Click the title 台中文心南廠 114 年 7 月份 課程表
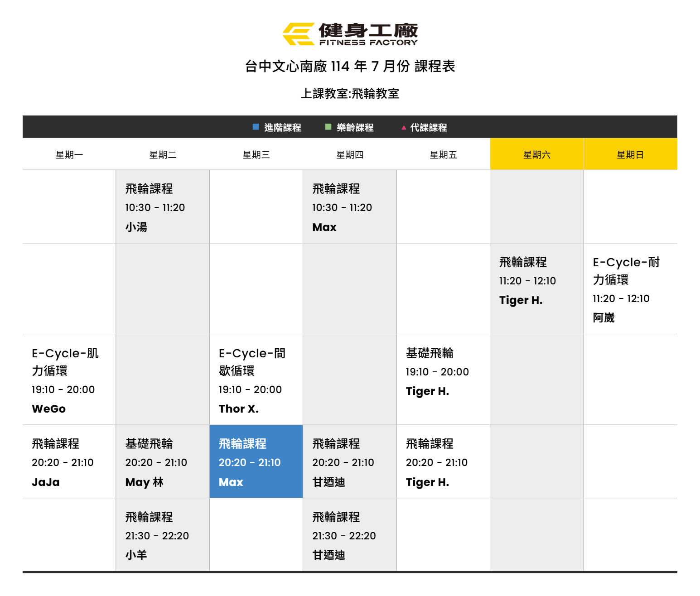The image size is (700, 596). pyautogui.click(x=350, y=66)
